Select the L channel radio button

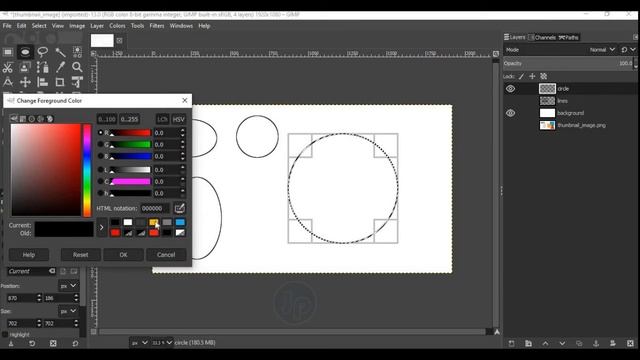coord(100,170)
